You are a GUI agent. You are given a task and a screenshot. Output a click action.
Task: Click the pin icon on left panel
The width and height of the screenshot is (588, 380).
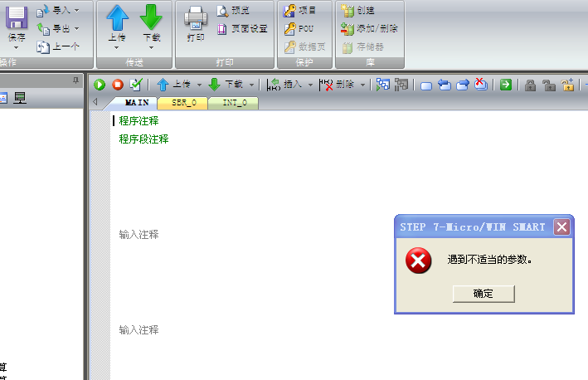pos(75,80)
